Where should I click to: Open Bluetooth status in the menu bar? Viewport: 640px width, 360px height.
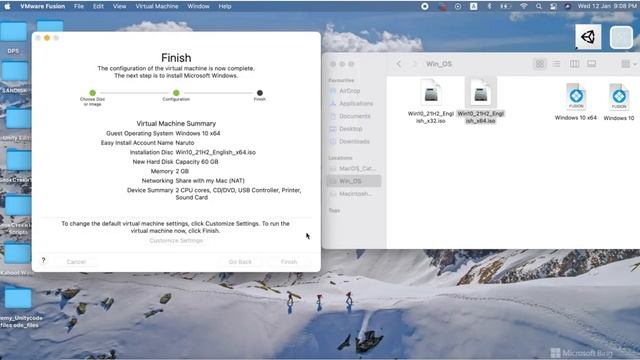pos(489,7)
